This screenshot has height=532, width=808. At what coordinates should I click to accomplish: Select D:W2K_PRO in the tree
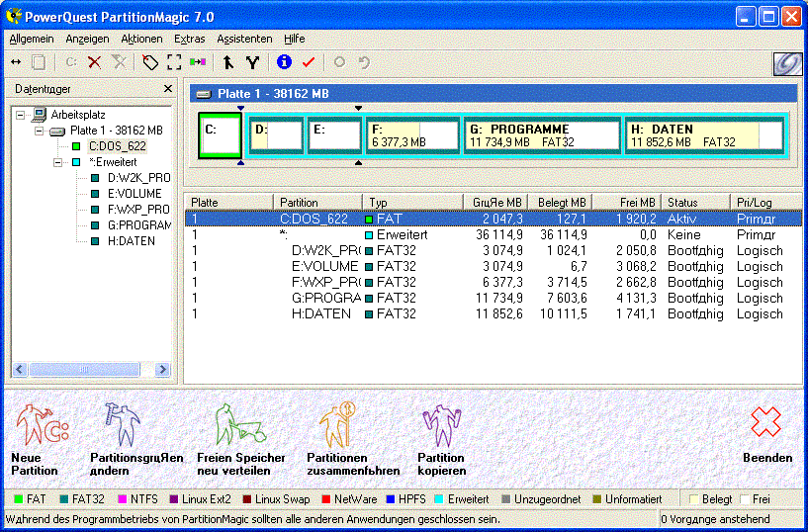138,178
